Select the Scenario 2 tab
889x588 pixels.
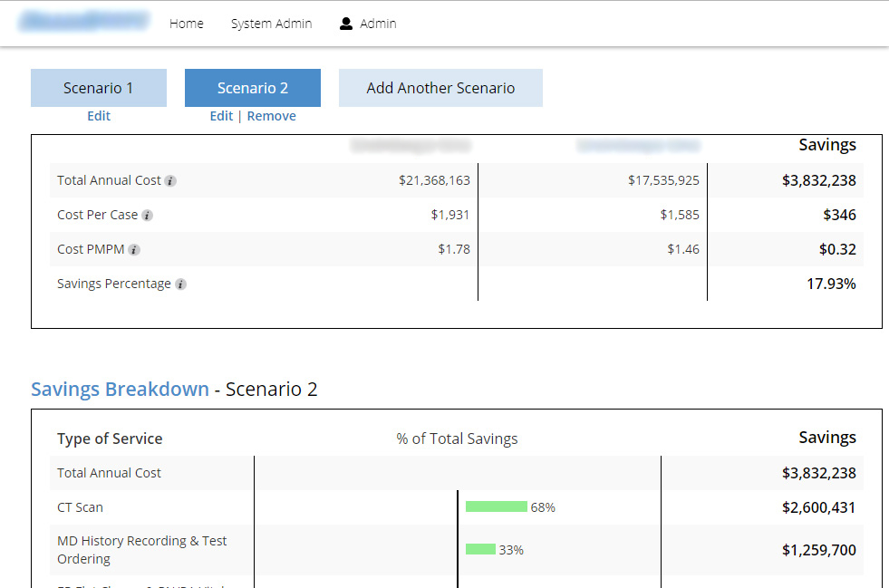coord(253,88)
